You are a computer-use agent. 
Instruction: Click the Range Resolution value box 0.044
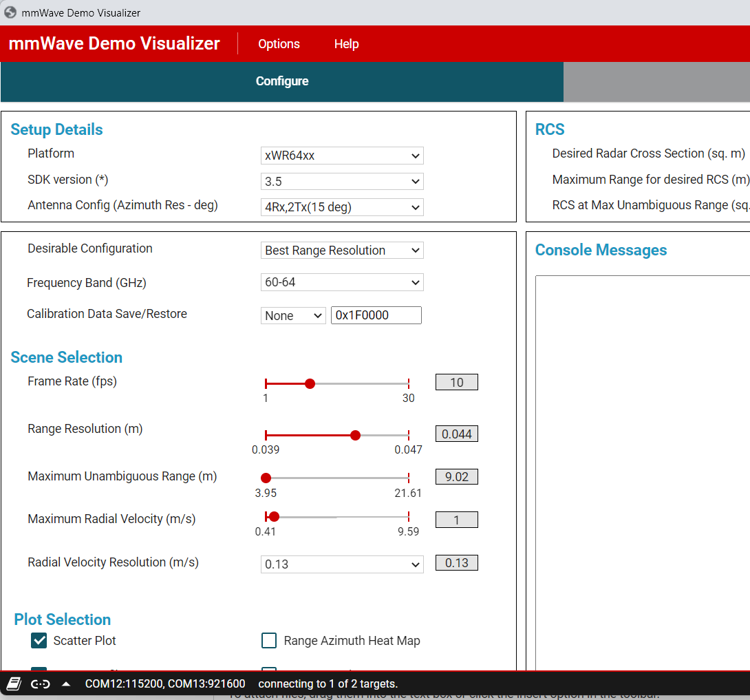tap(456, 434)
